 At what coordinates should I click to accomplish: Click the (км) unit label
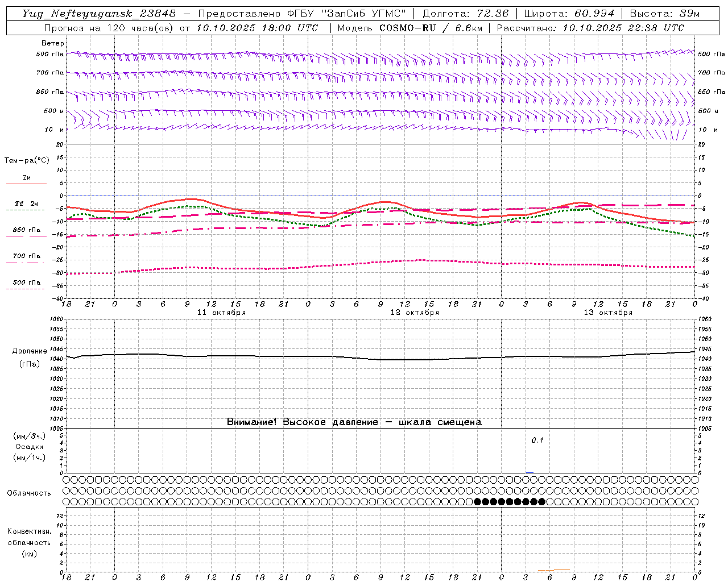29,554
